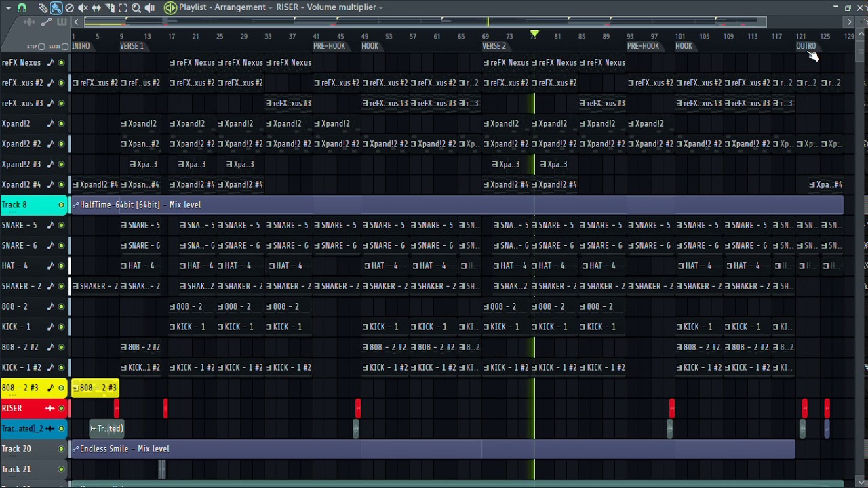Click the yellow playhead marker
This screenshot has height=488, width=868.
coord(534,34)
